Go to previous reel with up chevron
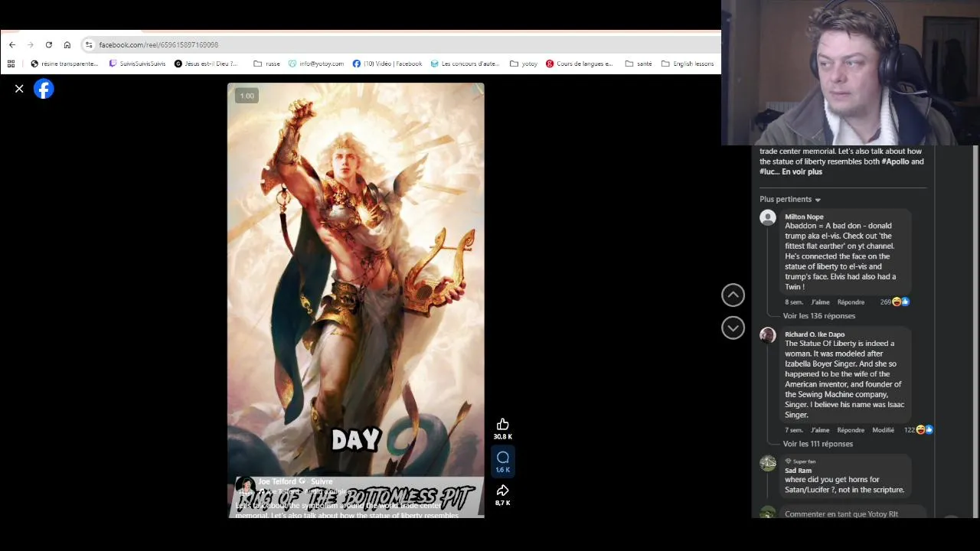The width and height of the screenshot is (980, 551). tap(733, 295)
